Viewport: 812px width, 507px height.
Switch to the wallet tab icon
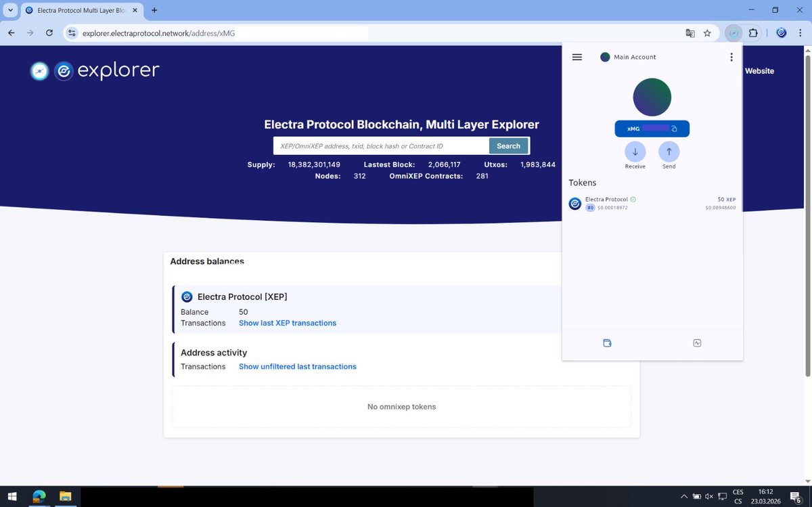pyautogui.click(x=607, y=343)
